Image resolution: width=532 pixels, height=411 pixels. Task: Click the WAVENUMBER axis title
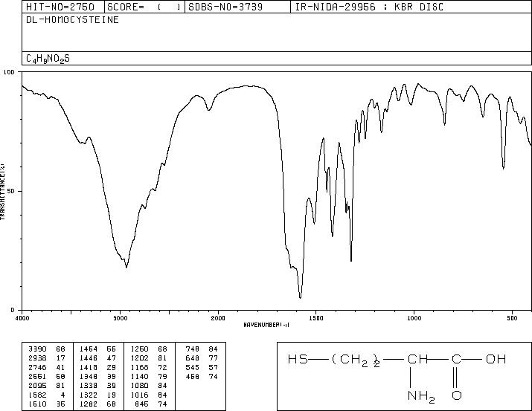point(266,325)
